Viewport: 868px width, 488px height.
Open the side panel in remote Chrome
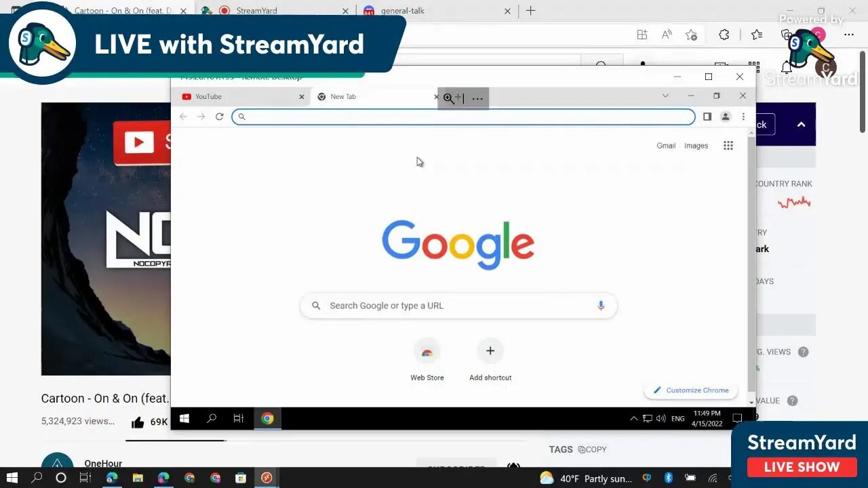pos(707,117)
